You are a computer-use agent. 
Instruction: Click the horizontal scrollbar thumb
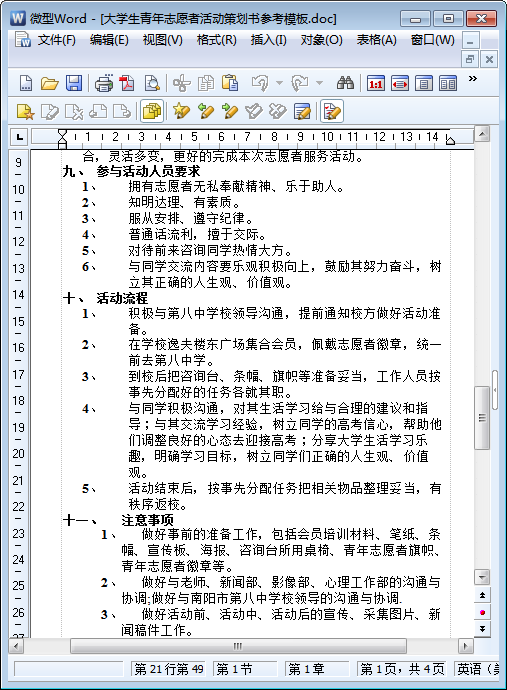238,646
